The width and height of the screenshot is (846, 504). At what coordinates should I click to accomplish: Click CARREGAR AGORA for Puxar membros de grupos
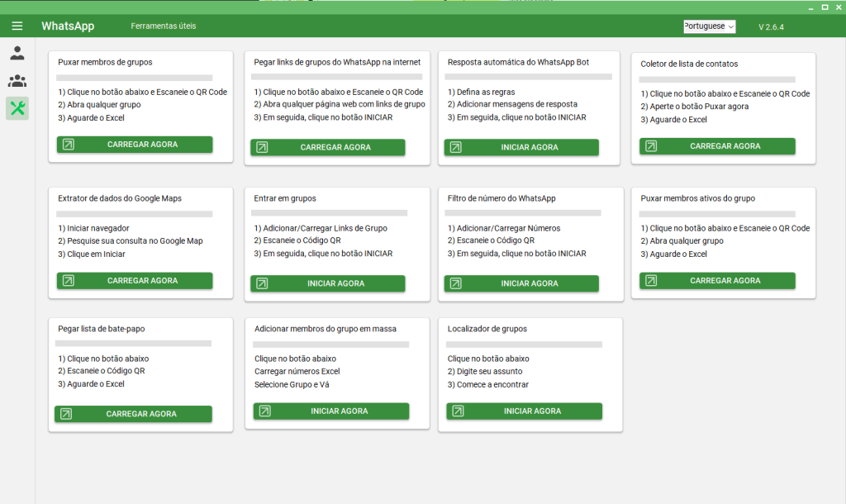point(135,144)
